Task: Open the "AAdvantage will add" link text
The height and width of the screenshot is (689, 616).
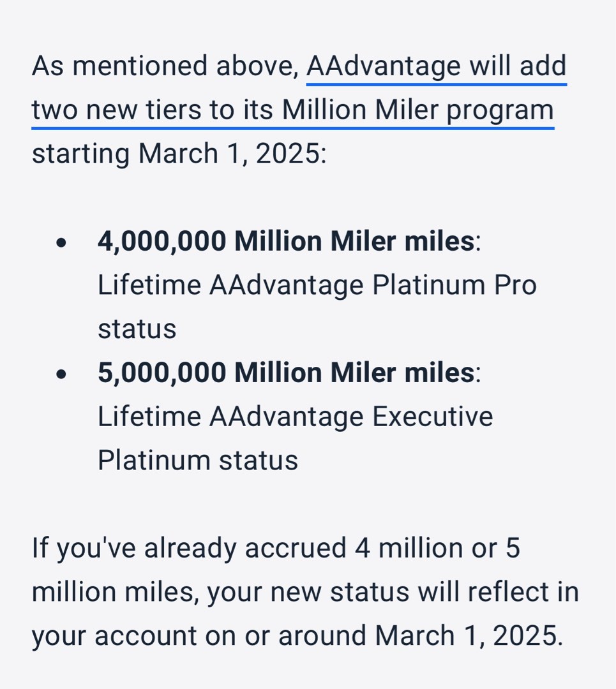Action: [x=436, y=67]
